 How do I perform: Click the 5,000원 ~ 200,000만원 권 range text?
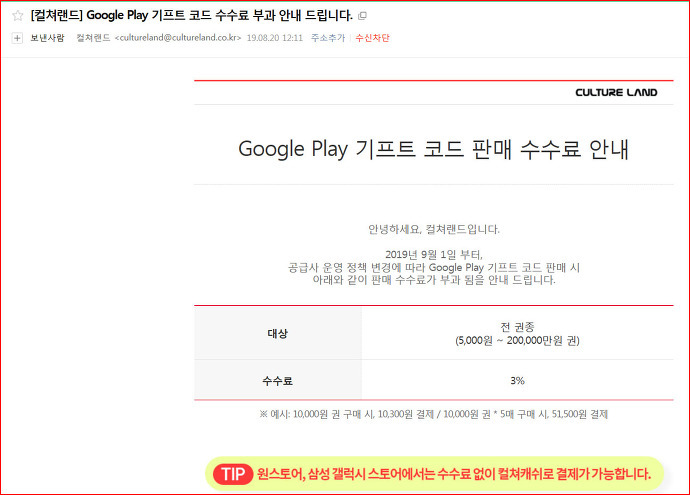point(518,341)
